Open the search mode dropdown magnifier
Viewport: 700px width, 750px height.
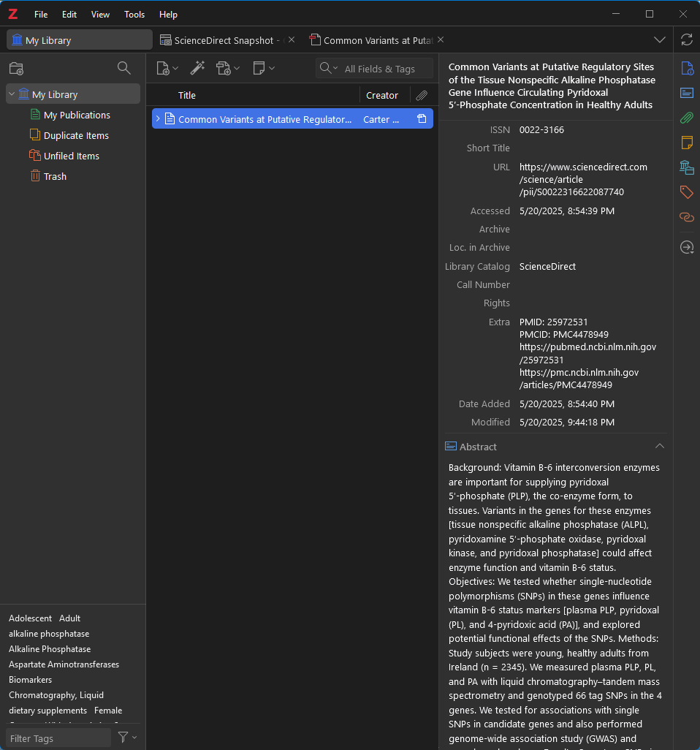329,69
